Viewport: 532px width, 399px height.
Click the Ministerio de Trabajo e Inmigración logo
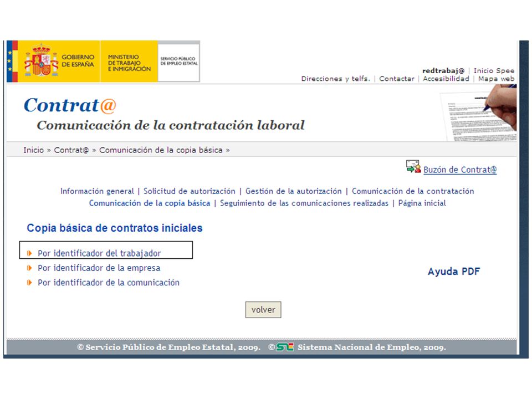point(129,62)
